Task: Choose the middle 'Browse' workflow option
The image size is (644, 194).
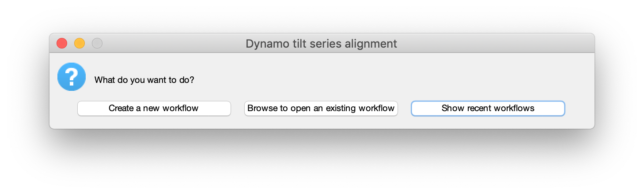Action: click(x=321, y=108)
